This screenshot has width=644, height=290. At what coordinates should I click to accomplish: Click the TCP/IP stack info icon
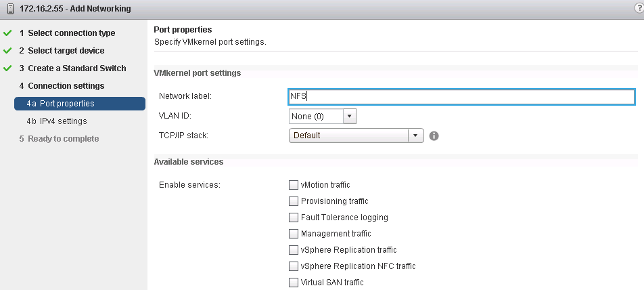coord(434,136)
